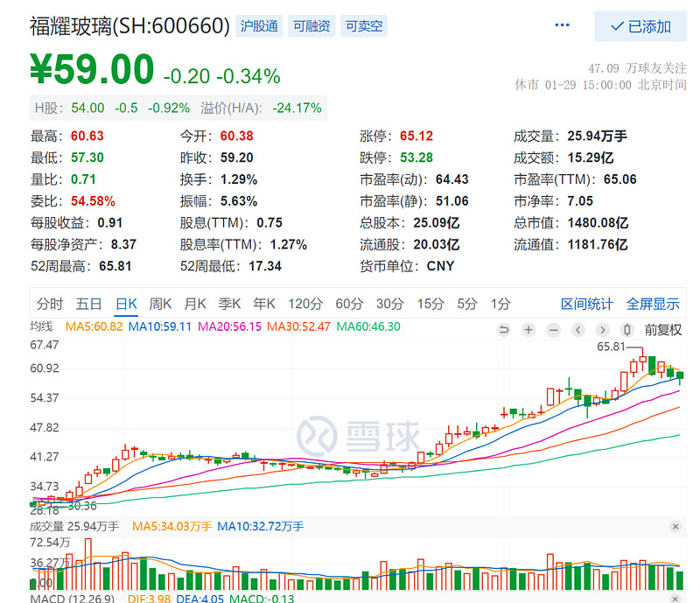Click the volume MA5:34.03万手 label
This screenshot has height=603, width=700.
coord(171,527)
